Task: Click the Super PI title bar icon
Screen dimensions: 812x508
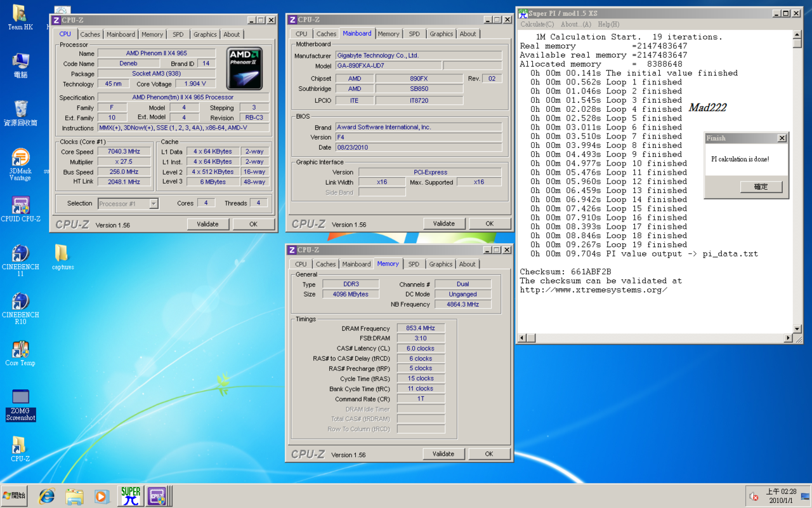Action: (523, 13)
